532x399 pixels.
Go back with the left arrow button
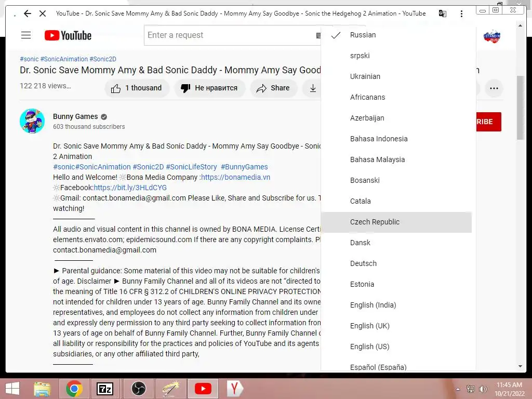point(28,14)
